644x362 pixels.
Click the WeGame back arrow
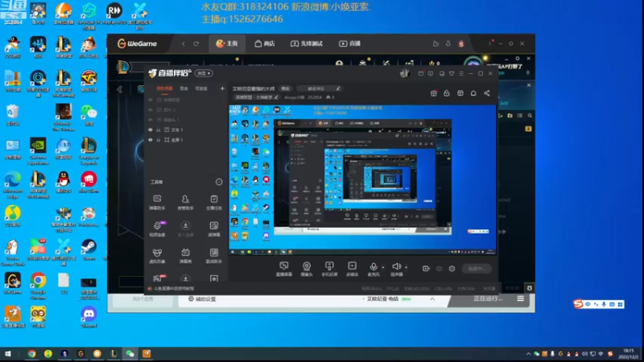[184, 43]
